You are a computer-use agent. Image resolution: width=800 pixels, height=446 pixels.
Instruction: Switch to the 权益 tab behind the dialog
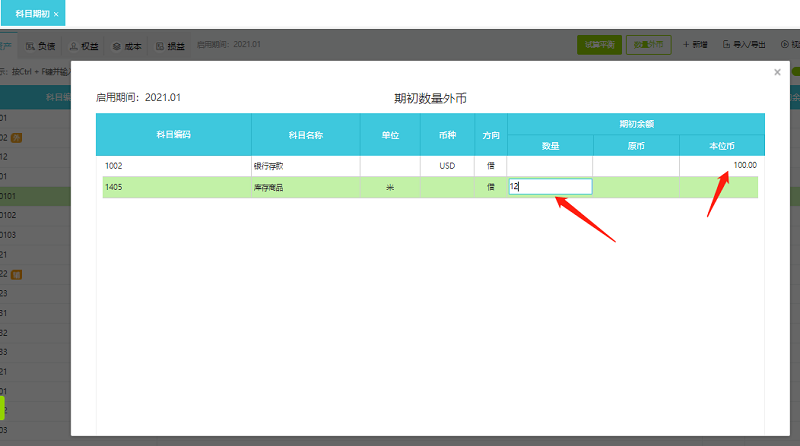(84, 46)
